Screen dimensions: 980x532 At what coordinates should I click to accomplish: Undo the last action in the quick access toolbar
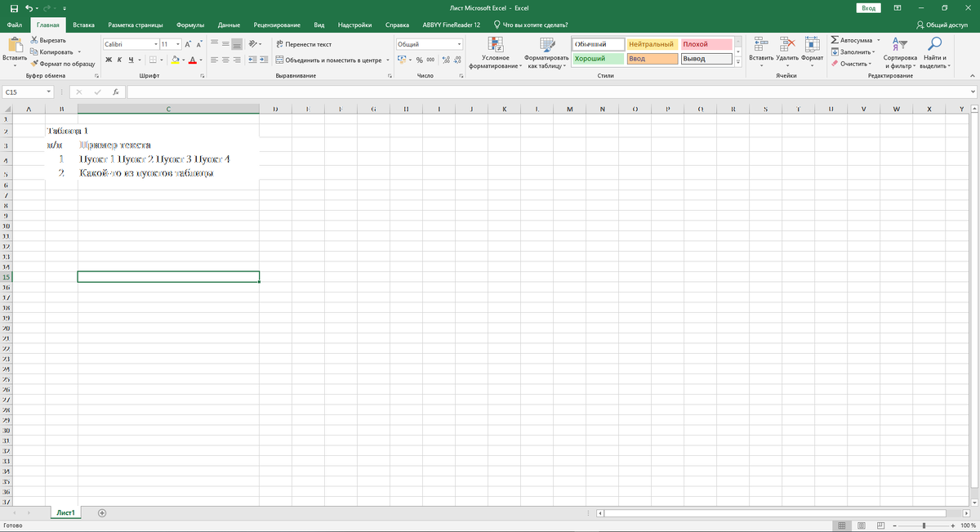click(x=29, y=7)
